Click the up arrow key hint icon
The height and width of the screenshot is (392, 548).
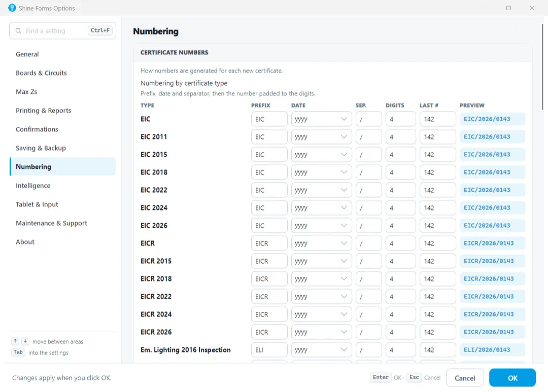coord(15,341)
